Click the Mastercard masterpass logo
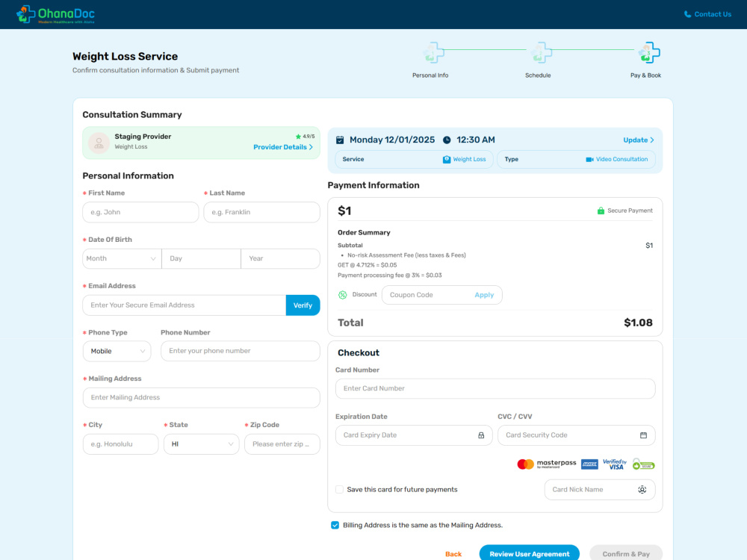The height and width of the screenshot is (560, 747). point(547,464)
